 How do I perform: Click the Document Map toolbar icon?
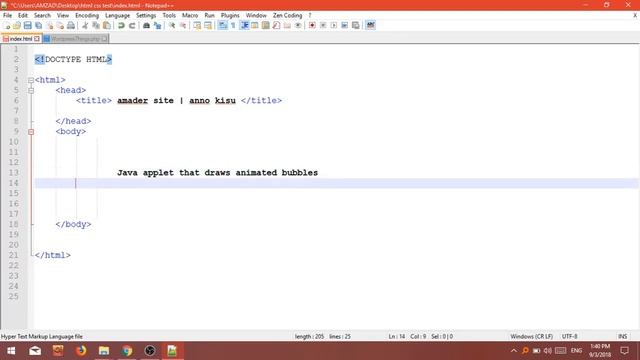pyautogui.click(x=266, y=25)
